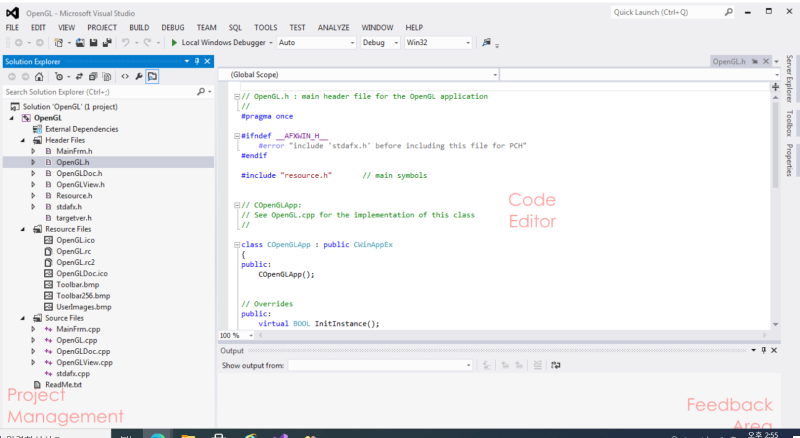Collapse the Header Files folder
The height and width of the screenshot is (438, 800).
pyautogui.click(x=22, y=140)
